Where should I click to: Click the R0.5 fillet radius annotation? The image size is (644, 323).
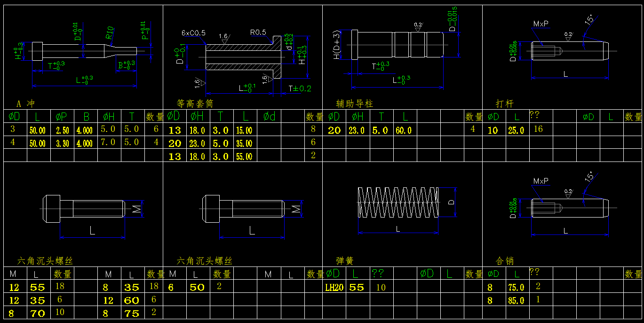[x=258, y=32]
